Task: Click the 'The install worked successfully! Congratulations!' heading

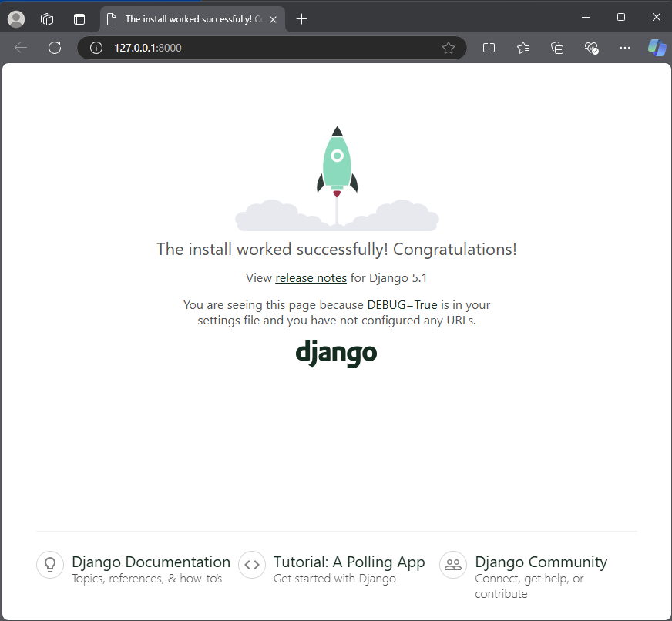Action: 337,249
